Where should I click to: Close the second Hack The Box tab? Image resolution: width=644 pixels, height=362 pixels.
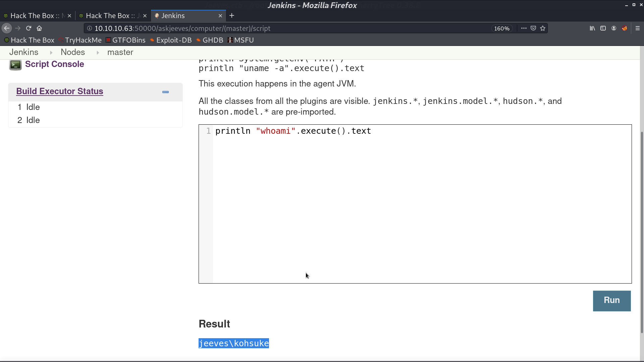pos(145,16)
